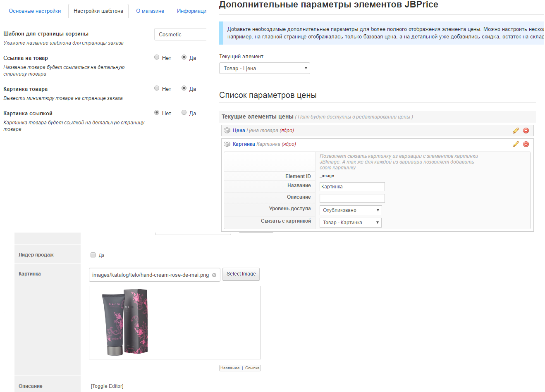The height and width of the screenshot is (392, 545).
Task: Enable the Лидер продаж checkbox
Action: pyautogui.click(x=93, y=255)
